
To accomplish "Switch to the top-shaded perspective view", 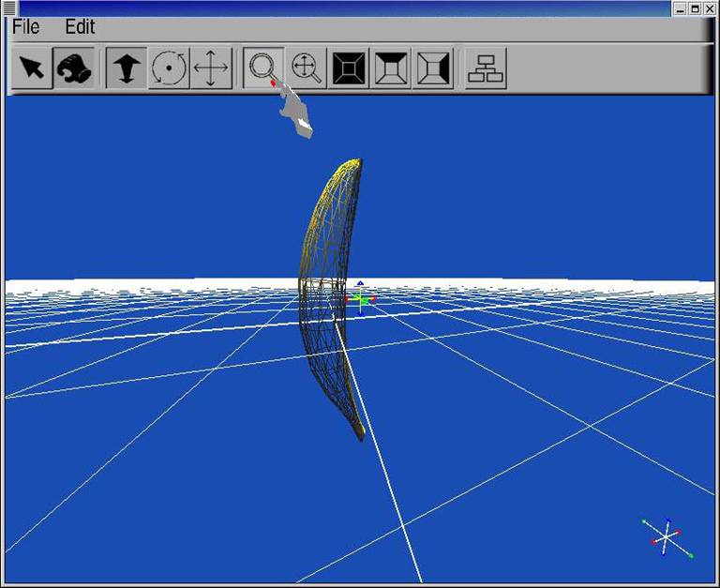I will coord(391,68).
